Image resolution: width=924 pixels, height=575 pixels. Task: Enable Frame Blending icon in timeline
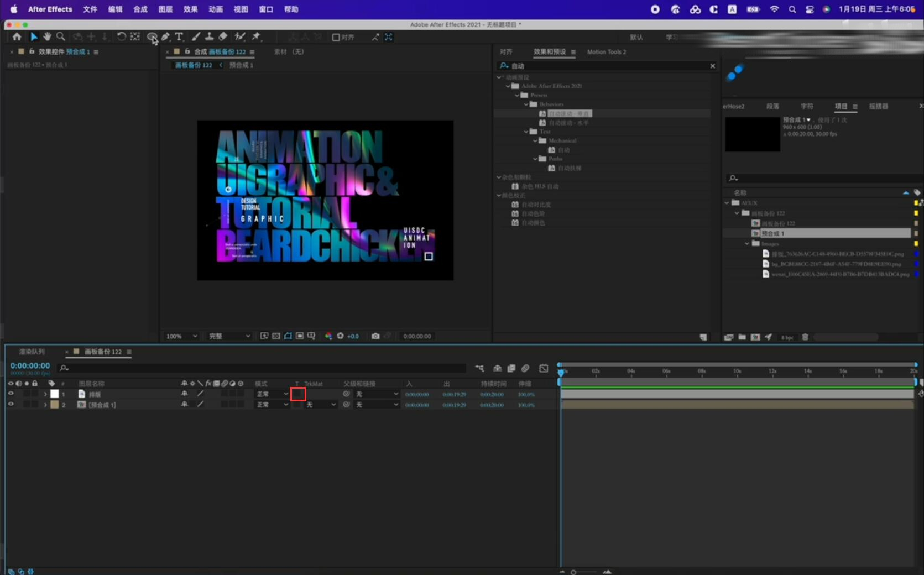click(511, 368)
